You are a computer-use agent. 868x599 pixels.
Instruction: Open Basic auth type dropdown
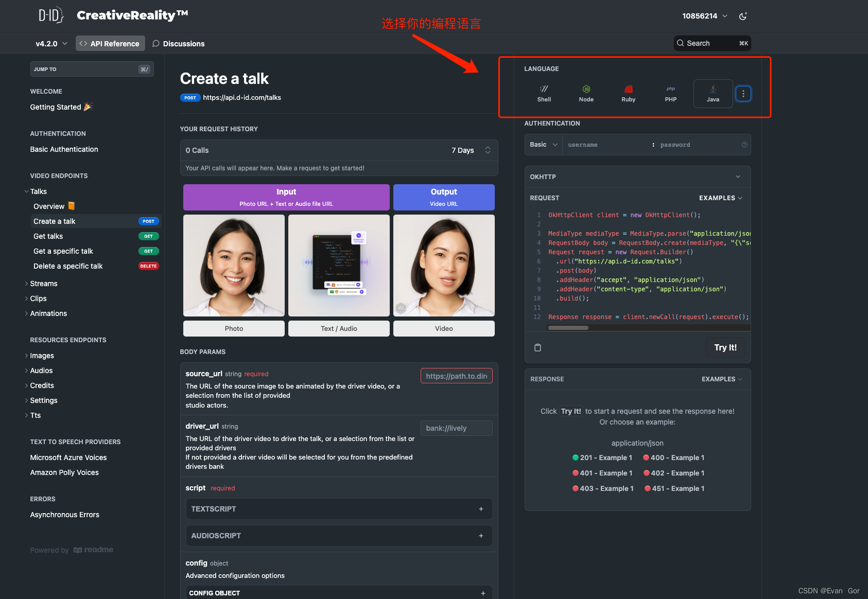pos(544,145)
